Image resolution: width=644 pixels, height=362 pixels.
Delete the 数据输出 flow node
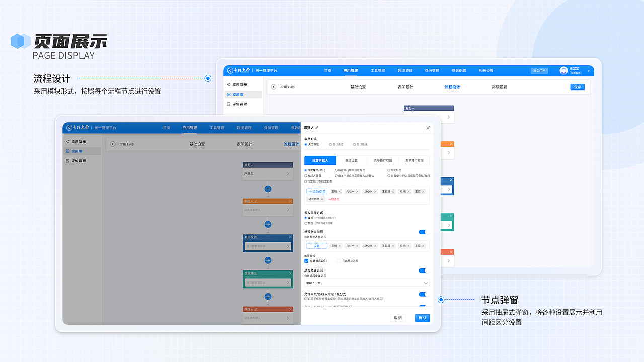point(290,273)
